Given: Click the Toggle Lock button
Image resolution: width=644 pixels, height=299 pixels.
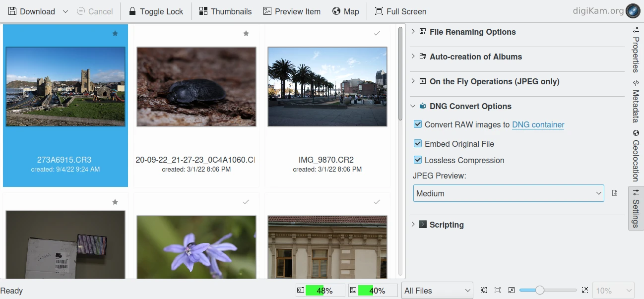Looking at the screenshot, I should point(156,11).
